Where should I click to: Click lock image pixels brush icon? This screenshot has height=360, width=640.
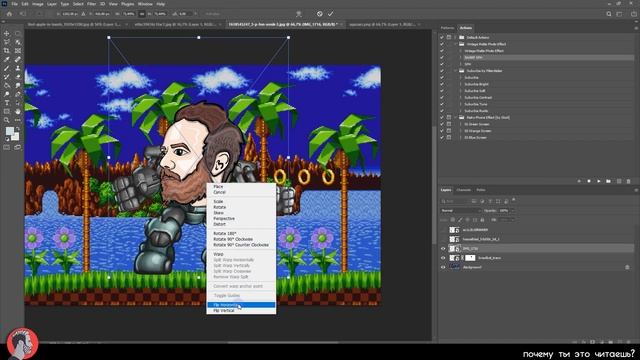tap(460, 220)
